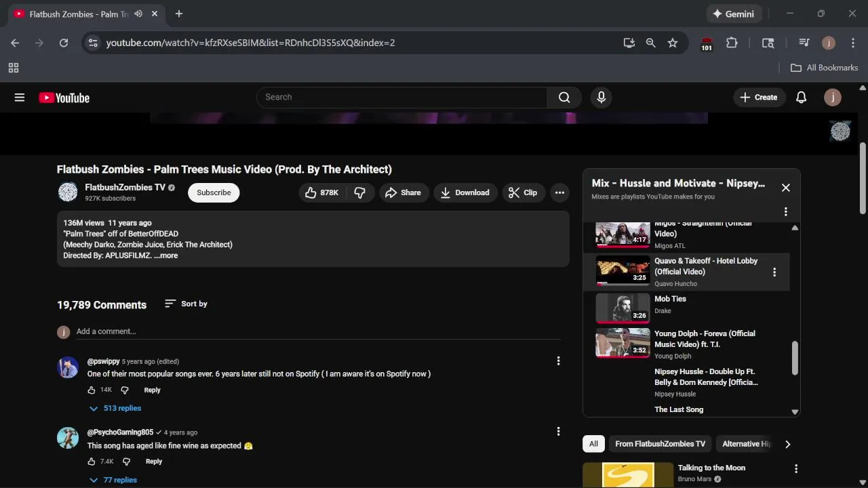Image resolution: width=868 pixels, height=488 pixels.
Task: Select From FlatbushZombies TV chip
Action: click(660, 444)
